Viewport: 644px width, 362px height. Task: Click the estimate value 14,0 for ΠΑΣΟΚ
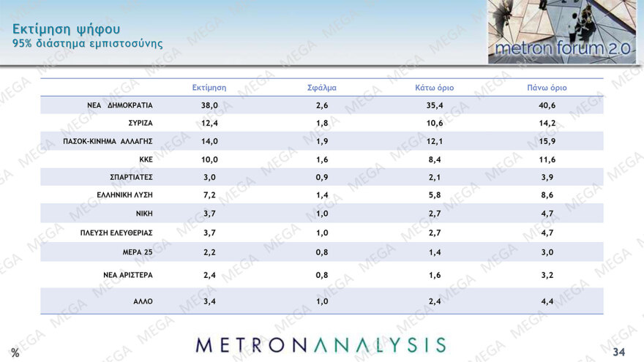(x=209, y=141)
